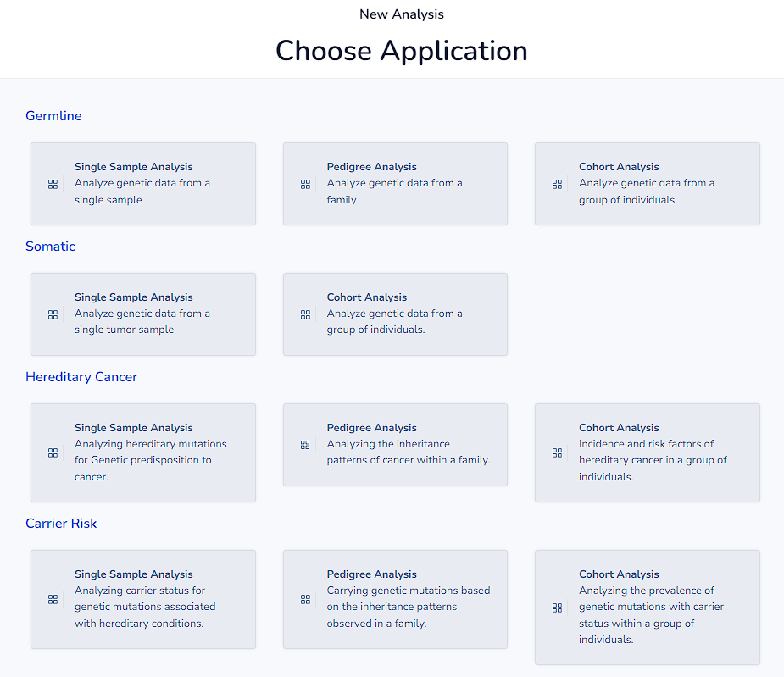Click grid icon on Hereditary Cancer Single Sample card
784x677 pixels.
pyautogui.click(x=53, y=452)
